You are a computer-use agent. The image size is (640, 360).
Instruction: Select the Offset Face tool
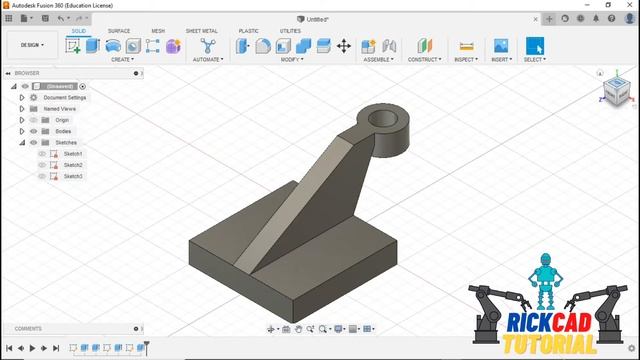tap(323, 46)
